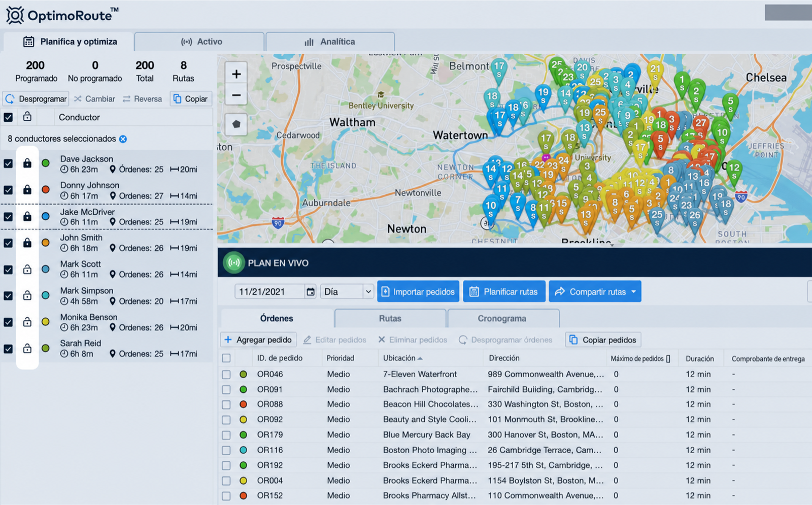Click Donny Johnson's red color dot
Screen dimensions: 812x505
pyautogui.click(x=46, y=189)
